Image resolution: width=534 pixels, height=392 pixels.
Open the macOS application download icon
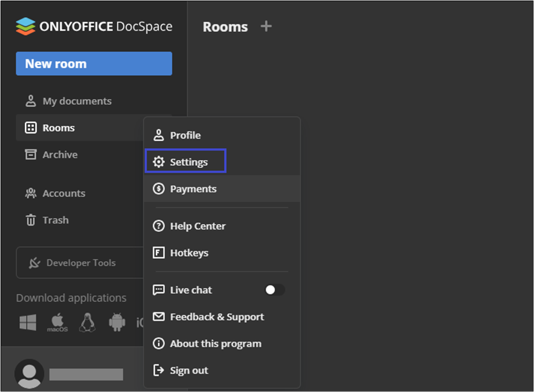57,322
